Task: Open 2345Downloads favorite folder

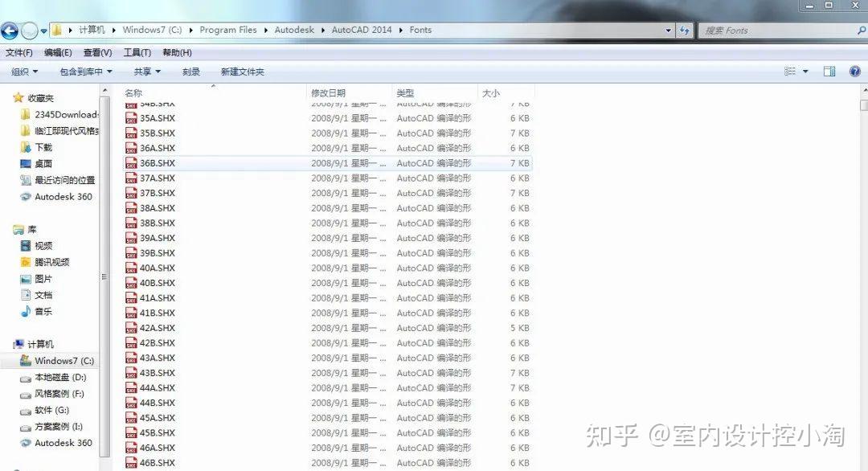Action: tap(59, 115)
